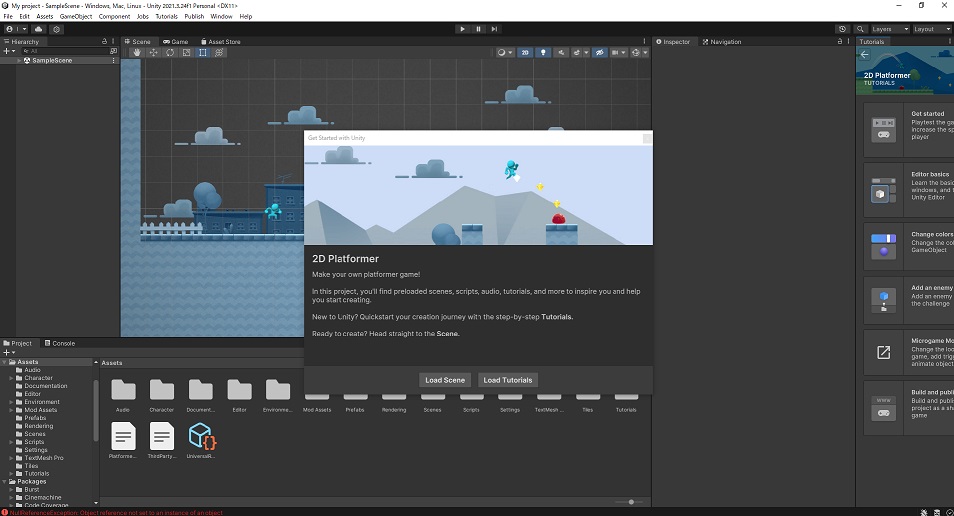Open the Gizmos dropdown arrow
The width and height of the screenshot is (954, 516).
646,52
